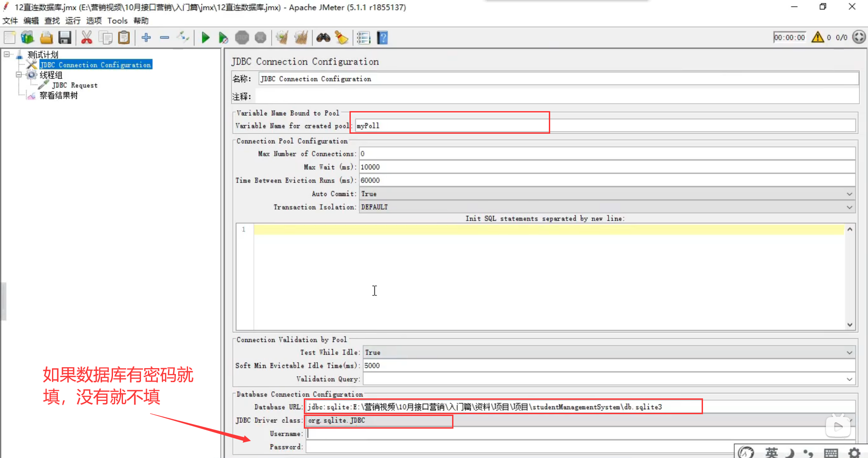Click Init SQL scrollbar up arrow
The width and height of the screenshot is (868, 458).
(850, 229)
